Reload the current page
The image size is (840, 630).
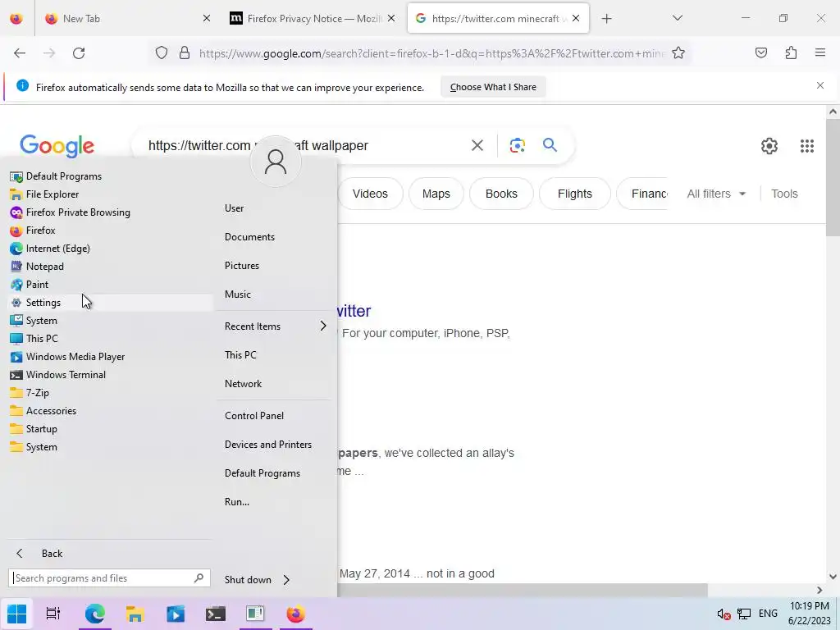(x=79, y=53)
